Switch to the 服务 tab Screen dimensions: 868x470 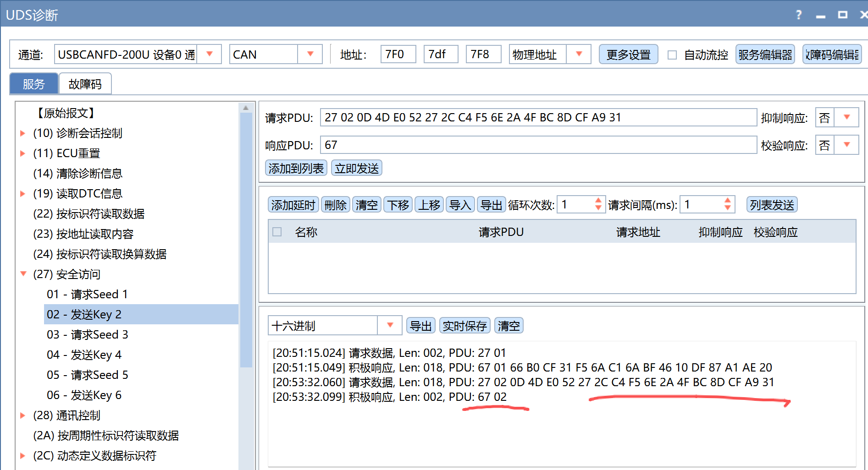pyautogui.click(x=34, y=84)
